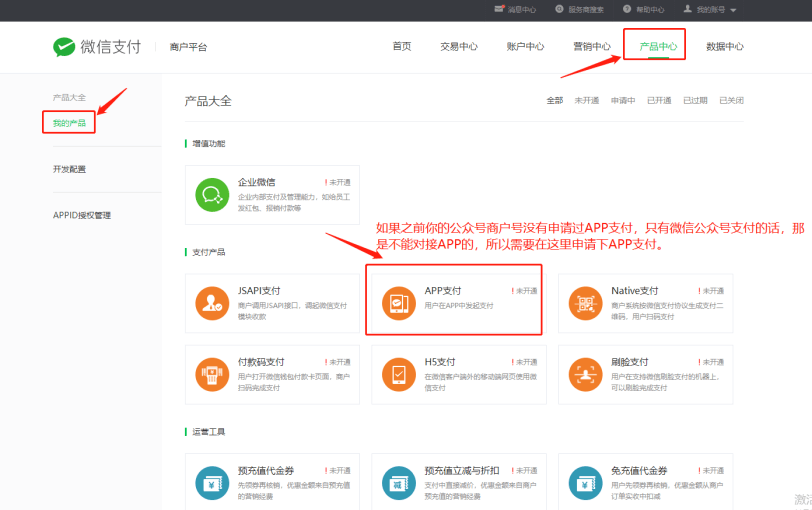
Task: Open the message center envelope icon
Action: (x=499, y=9)
